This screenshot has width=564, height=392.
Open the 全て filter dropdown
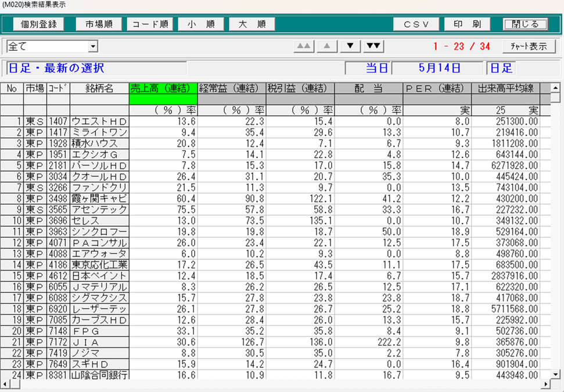click(x=93, y=46)
